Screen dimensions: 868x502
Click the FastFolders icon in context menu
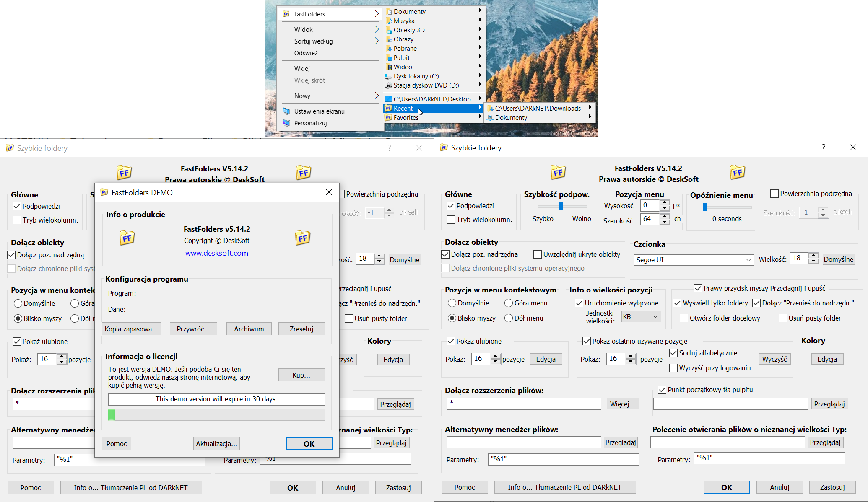286,14
